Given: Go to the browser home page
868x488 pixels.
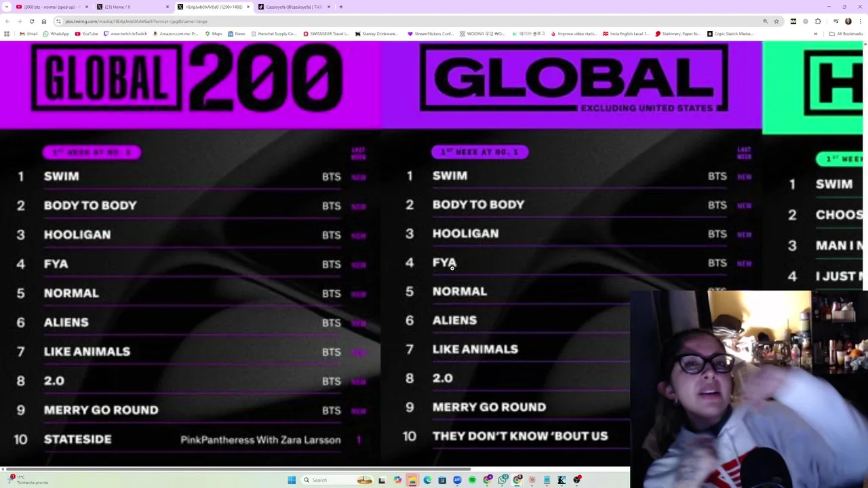Looking at the screenshot, I should pyautogui.click(x=43, y=21).
